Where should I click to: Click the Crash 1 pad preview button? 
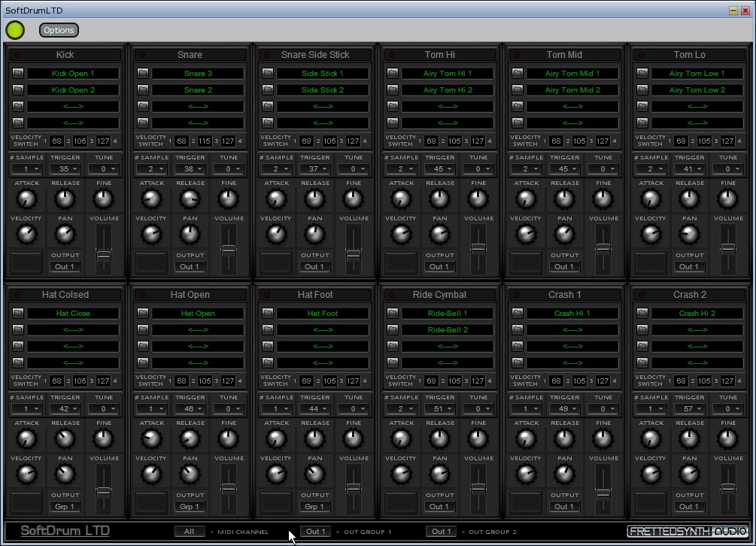[x=526, y=502]
